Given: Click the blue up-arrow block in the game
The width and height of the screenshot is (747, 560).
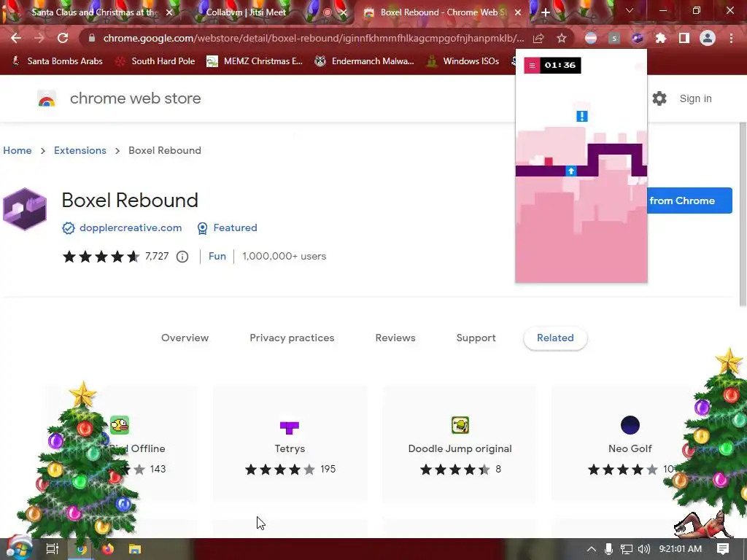Looking at the screenshot, I should [570, 171].
